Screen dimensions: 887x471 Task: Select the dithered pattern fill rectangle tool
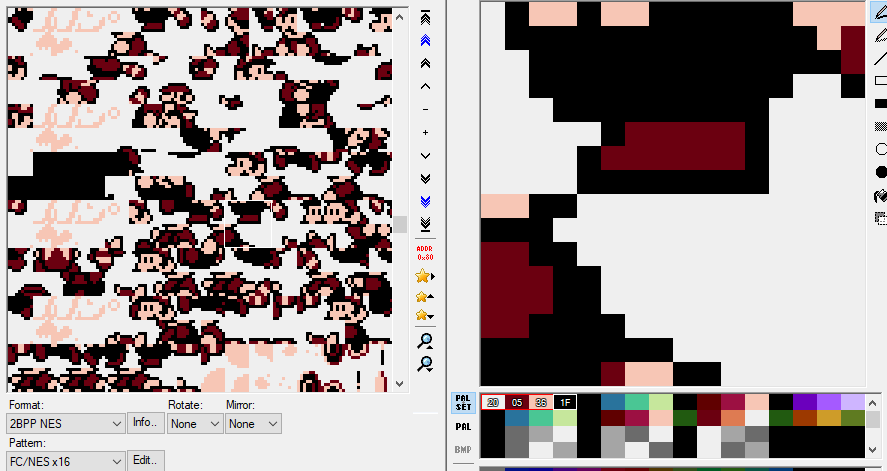pos(880,126)
